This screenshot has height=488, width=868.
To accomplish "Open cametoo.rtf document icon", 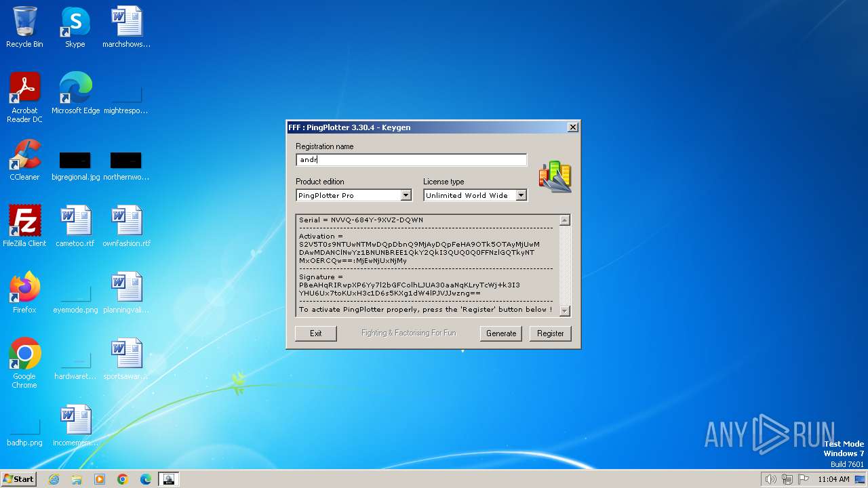I will [75, 226].
